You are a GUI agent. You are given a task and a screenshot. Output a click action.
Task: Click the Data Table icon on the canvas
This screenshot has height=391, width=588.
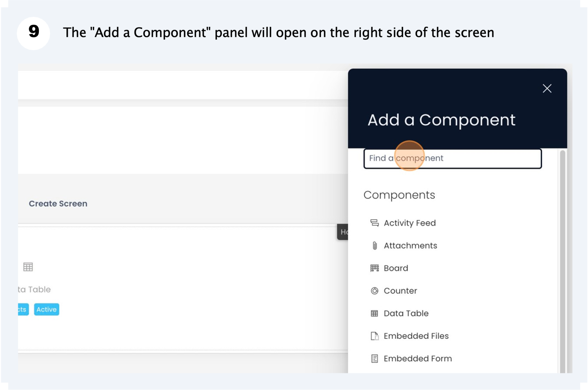coord(28,267)
